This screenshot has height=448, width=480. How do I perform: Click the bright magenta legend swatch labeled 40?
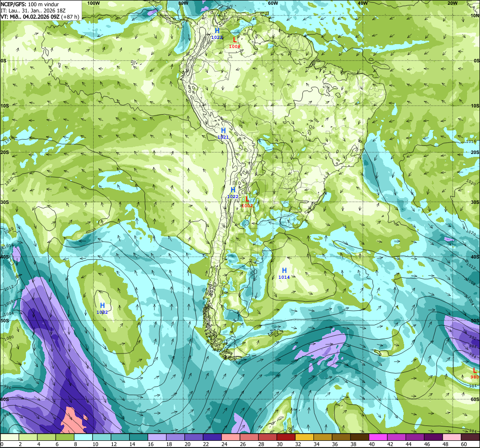coord(378,437)
